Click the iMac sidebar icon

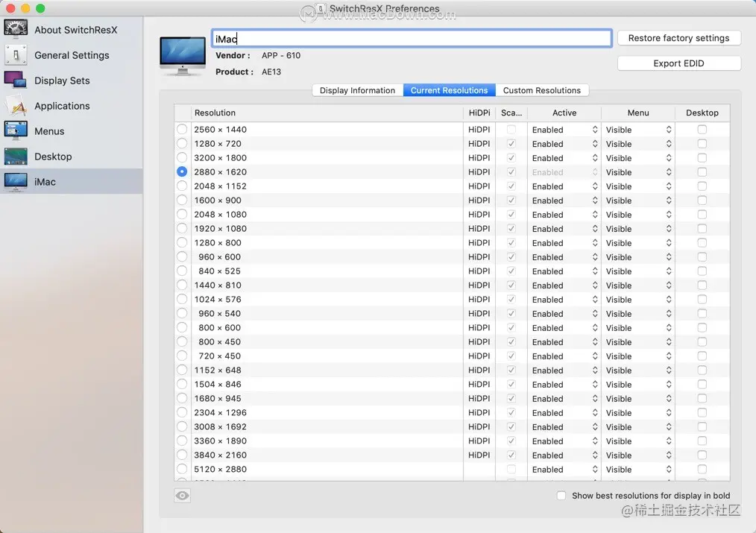[16, 182]
